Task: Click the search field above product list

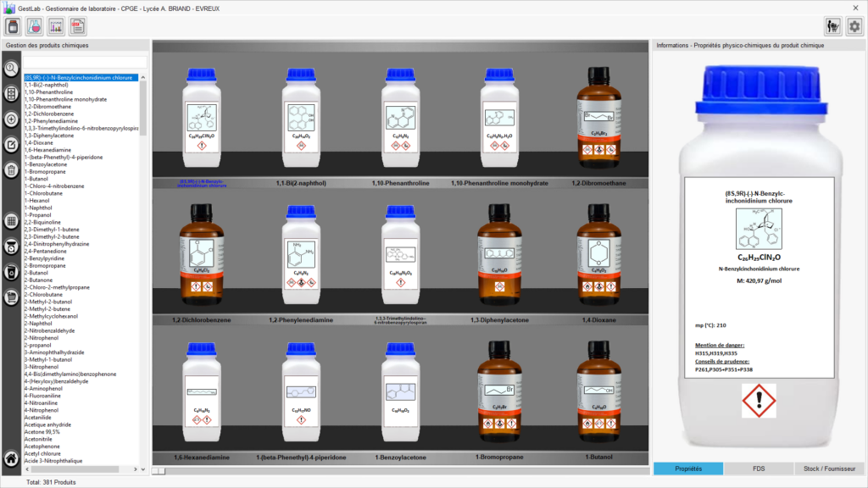Action: pos(85,62)
